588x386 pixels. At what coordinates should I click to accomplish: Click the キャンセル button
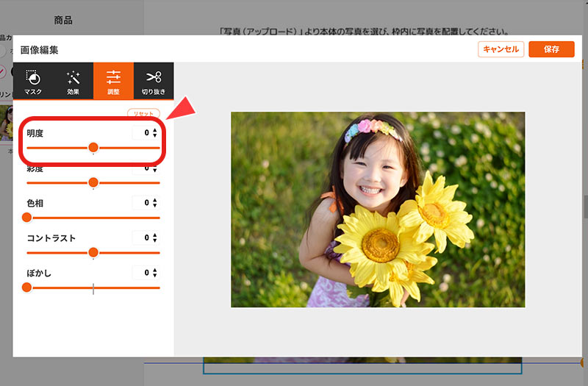click(x=501, y=49)
